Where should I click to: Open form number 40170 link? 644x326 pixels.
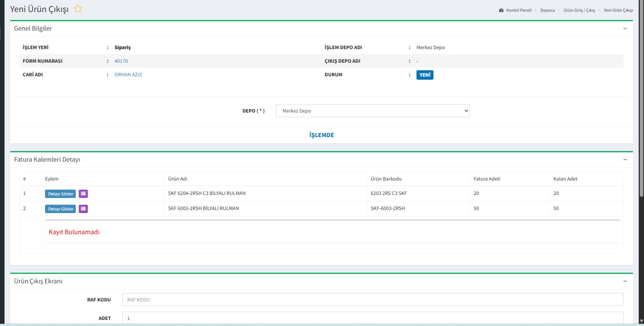click(121, 61)
